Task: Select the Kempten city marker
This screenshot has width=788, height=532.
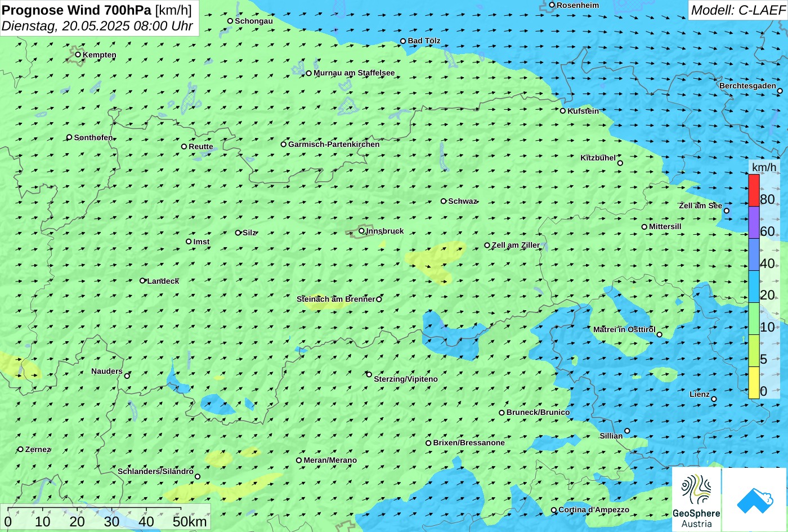Action: pos(78,55)
